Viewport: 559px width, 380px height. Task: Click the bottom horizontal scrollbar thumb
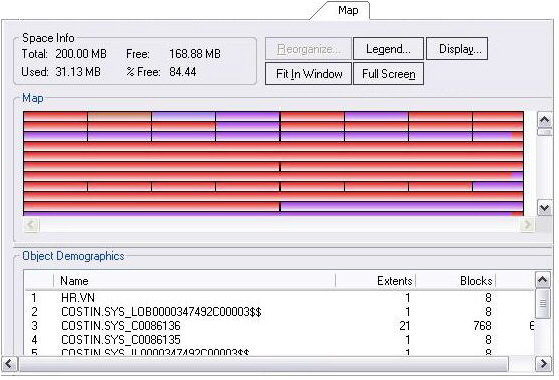pos(263,364)
